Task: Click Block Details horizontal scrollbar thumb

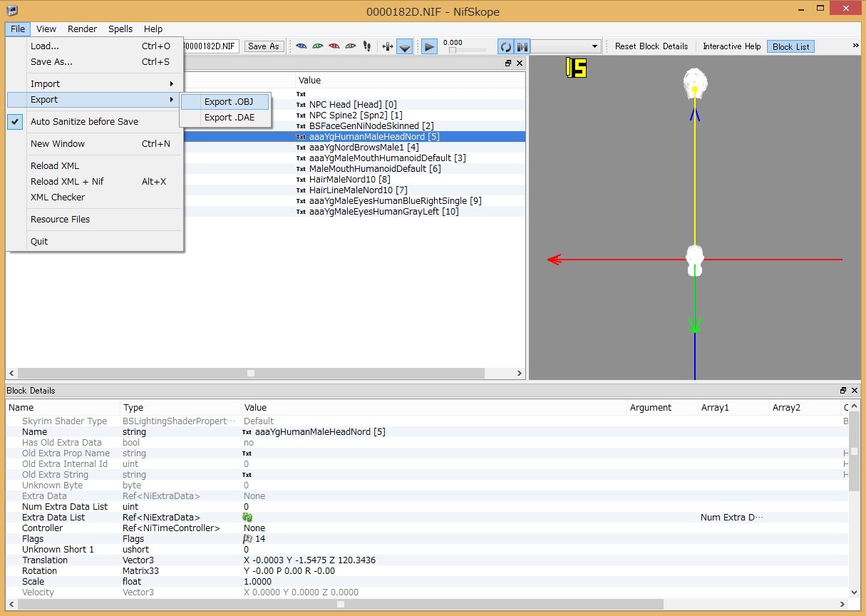Action: pos(341,604)
